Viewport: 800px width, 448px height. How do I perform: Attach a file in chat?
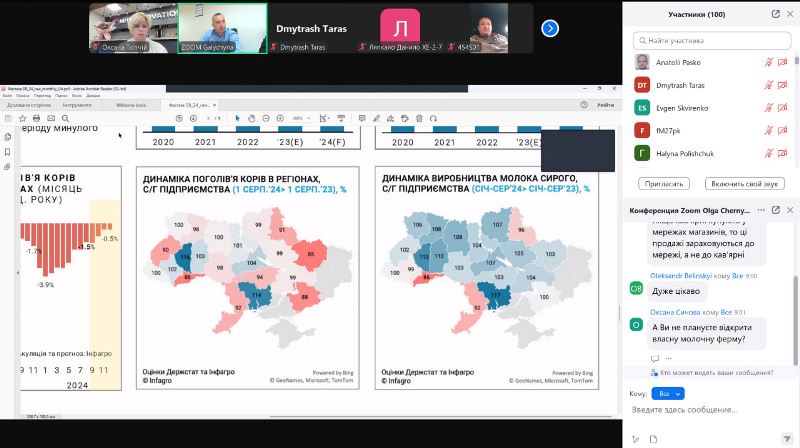pos(654,439)
